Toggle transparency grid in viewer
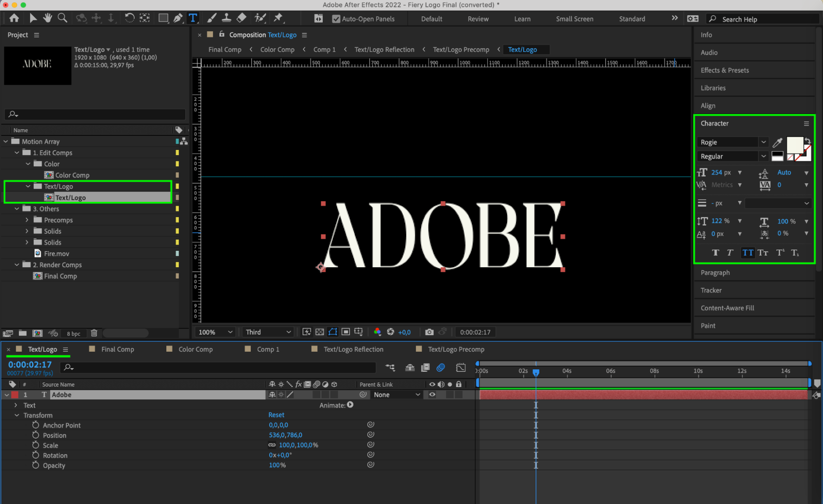 319,332
